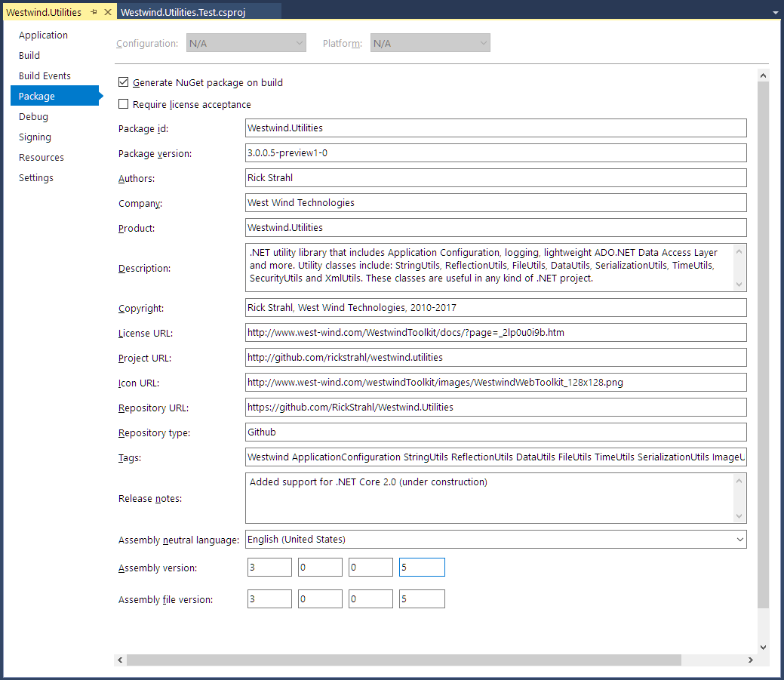
Task: Click the Assembly neutral language label
Action: pos(179,540)
